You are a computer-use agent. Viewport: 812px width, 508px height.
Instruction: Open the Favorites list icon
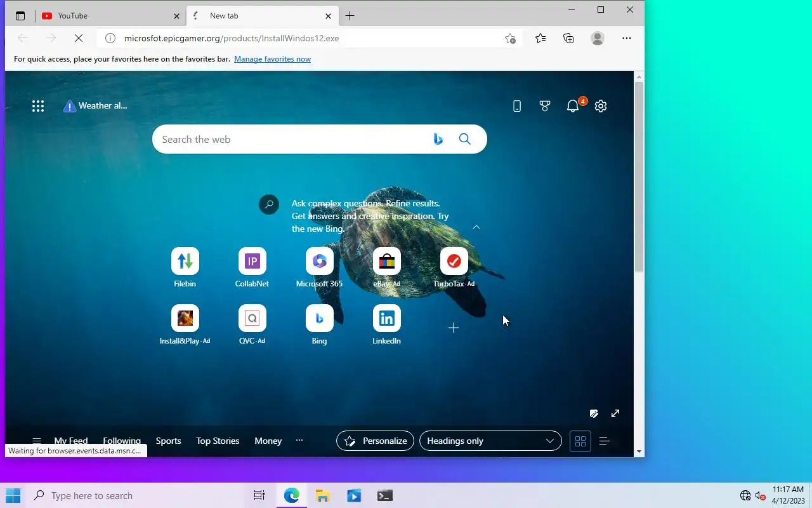[x=540, y=38]
